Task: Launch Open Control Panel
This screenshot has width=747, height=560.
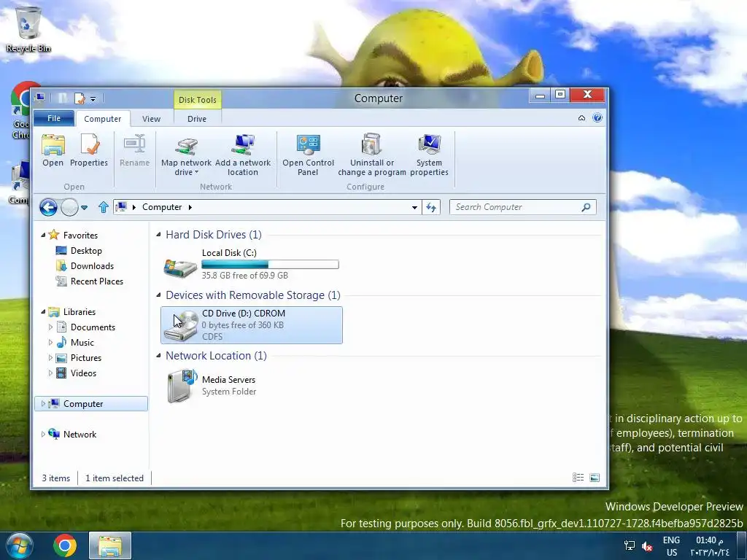Action: pos(309,155)
